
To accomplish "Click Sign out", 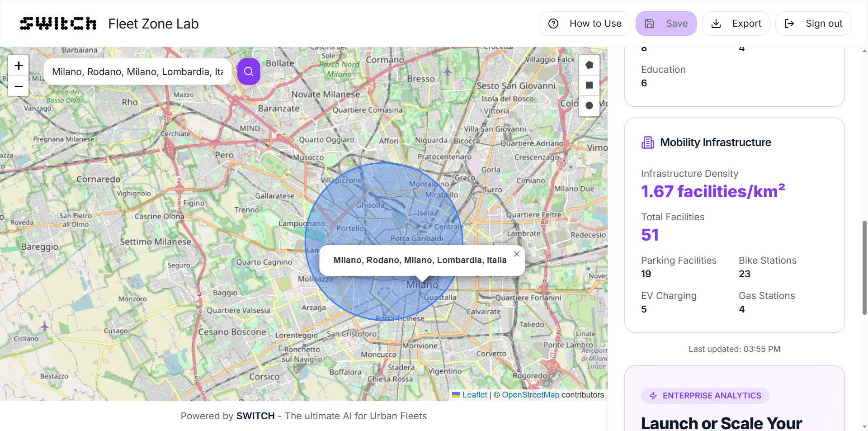I will [x=813, y=24].
